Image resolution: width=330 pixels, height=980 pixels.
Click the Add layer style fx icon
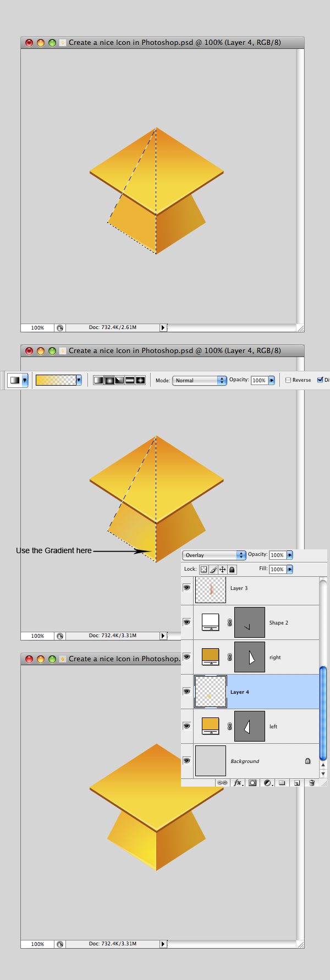tap(238, 783)
